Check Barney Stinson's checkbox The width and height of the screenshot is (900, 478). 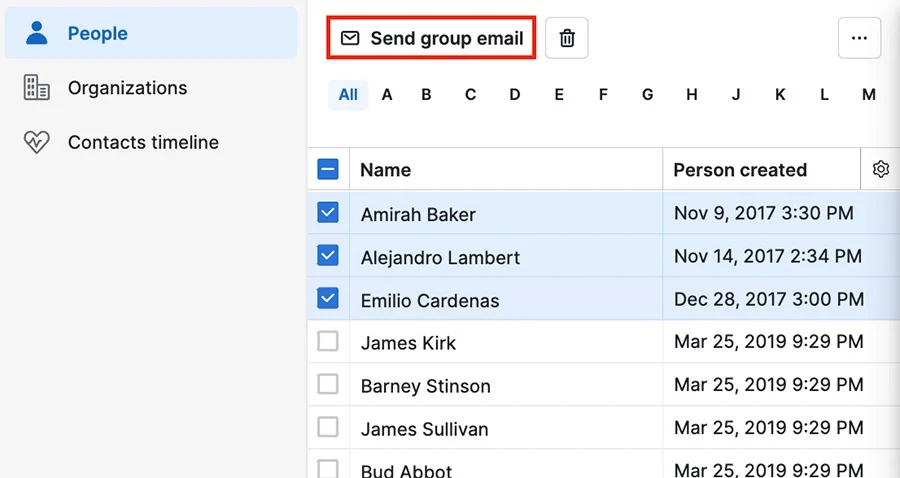coord(328,384)
